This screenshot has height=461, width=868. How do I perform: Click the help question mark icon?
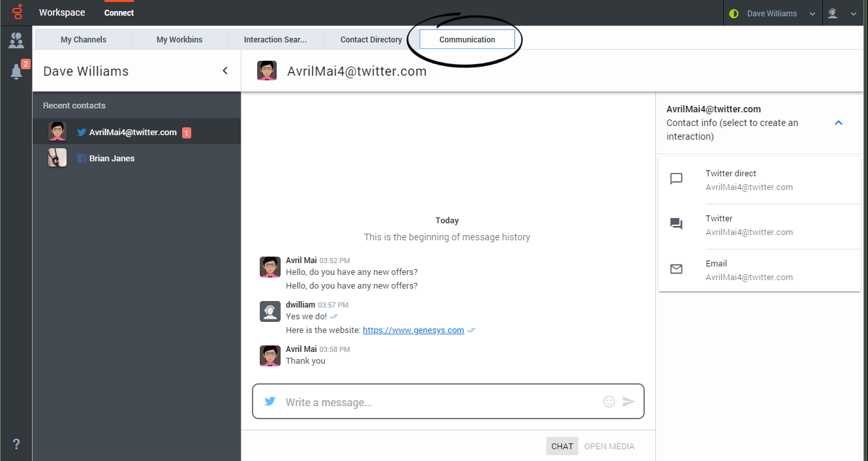pos(16,445)
